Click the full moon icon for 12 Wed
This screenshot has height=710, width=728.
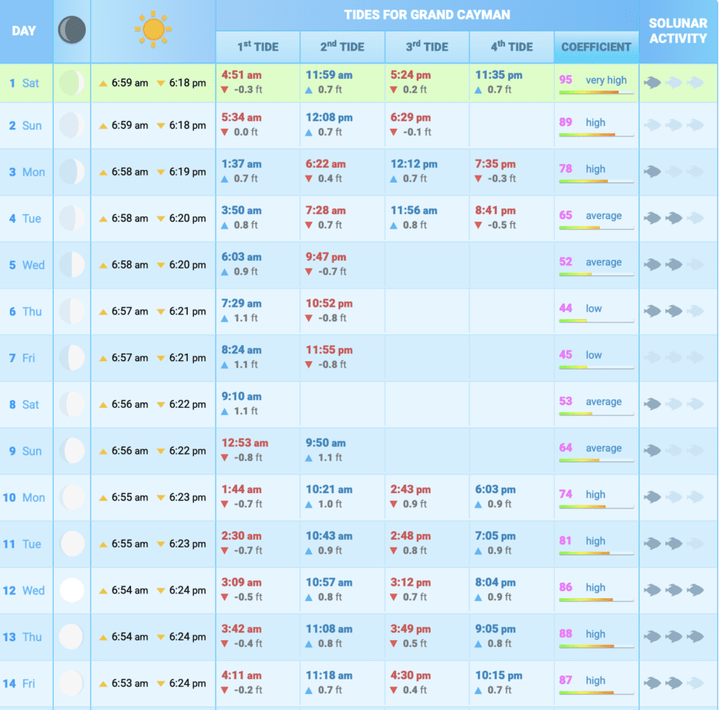point(72,590)
